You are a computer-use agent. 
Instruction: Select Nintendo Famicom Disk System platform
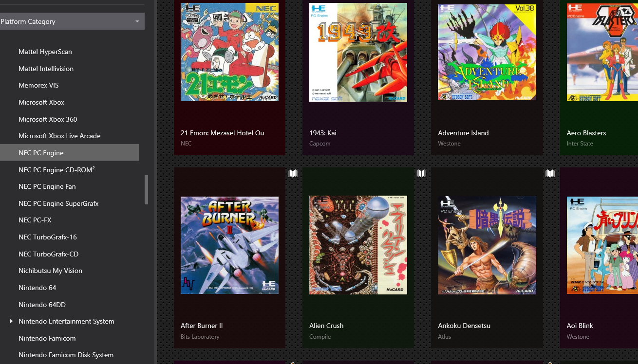(66, 355)
